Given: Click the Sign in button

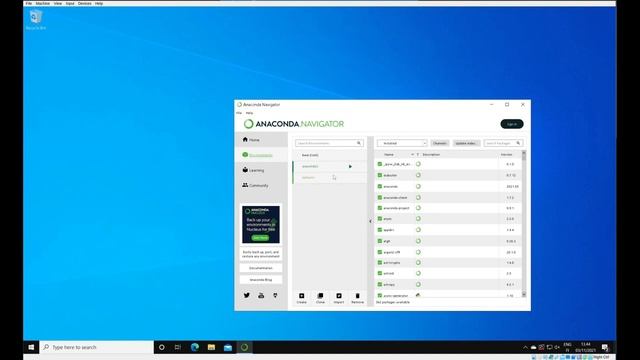Looking at the screenshot, I should pos(512,124).
